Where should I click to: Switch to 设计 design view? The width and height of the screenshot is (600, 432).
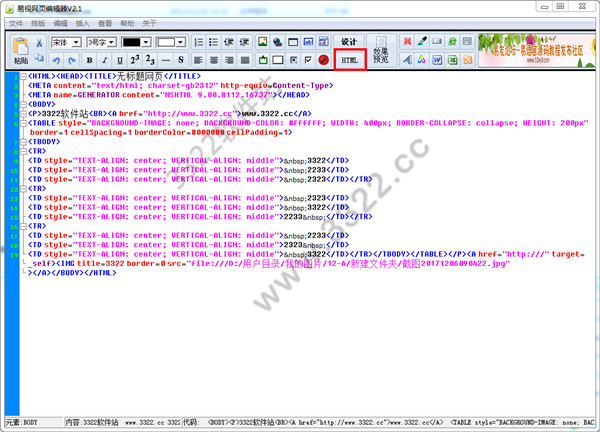pos(349,42)
